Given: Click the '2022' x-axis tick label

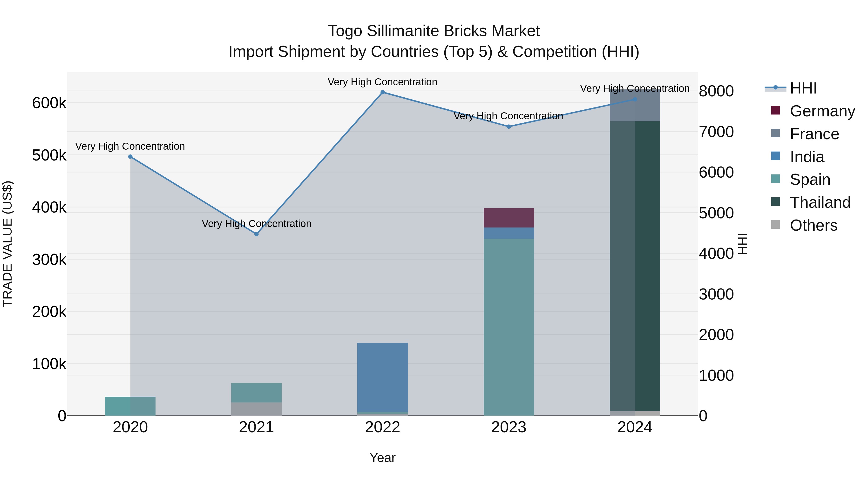Looking at the screenshot, I should (382, 427).
